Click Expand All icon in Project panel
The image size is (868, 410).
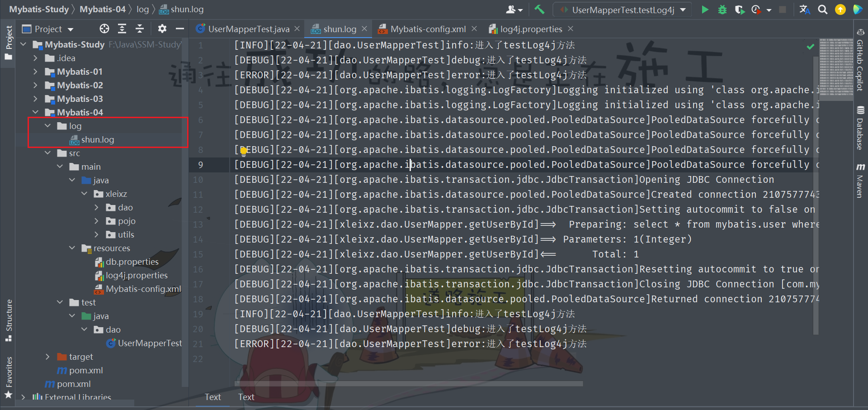point(122,29)
